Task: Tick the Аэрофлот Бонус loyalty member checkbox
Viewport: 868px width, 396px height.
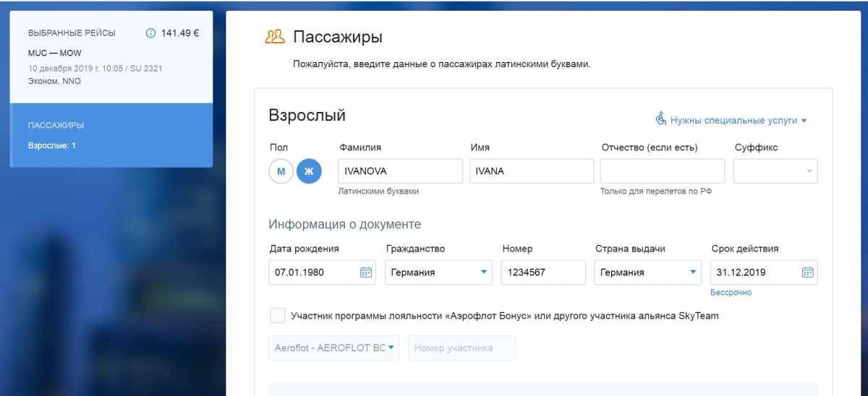Action: point(277,316)
